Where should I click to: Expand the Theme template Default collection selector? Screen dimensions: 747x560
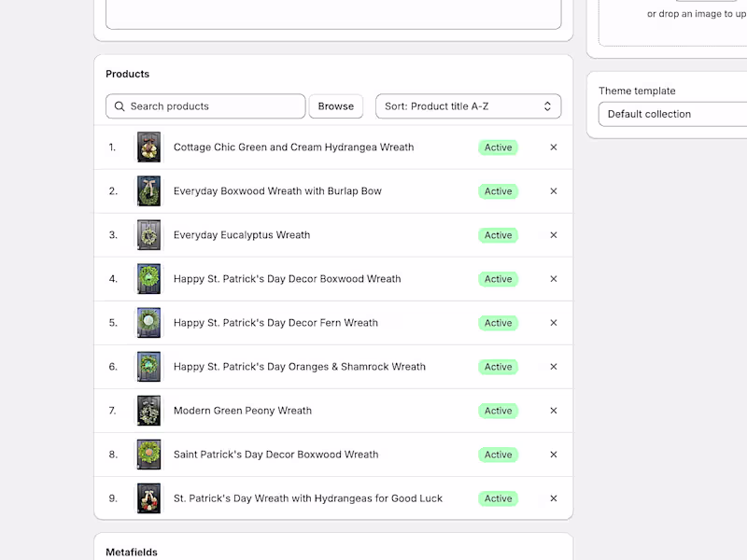coord(672,114)
